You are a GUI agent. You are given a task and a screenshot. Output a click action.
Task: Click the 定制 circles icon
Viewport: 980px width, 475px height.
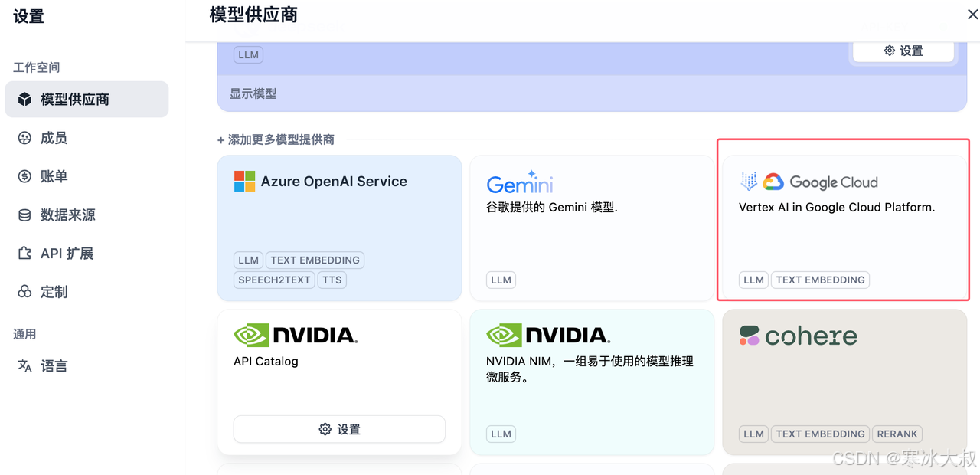pos(25,292)
